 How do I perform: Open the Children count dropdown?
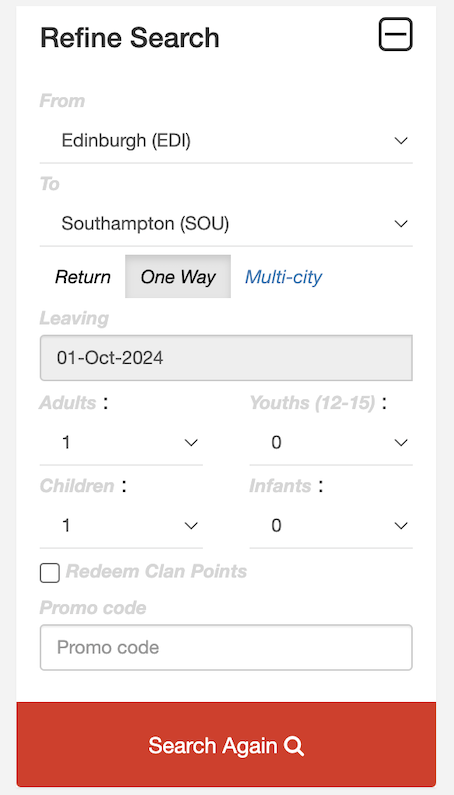(x=121, y=526)
